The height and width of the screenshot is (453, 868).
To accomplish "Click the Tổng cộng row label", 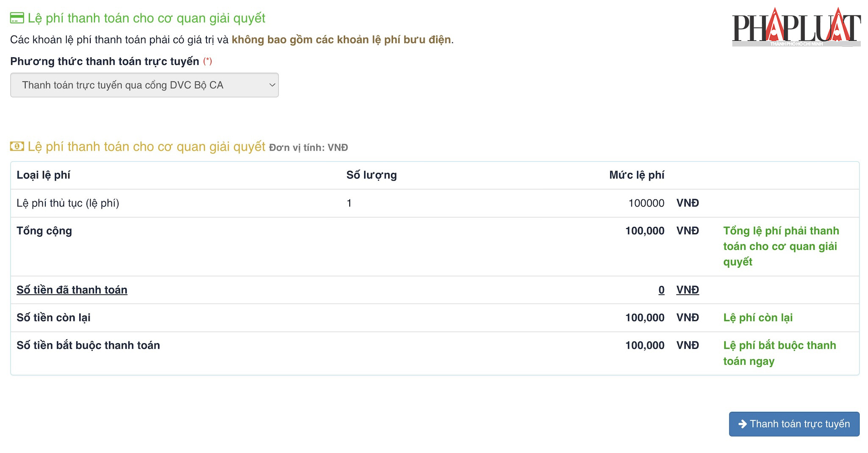I will click(x=44, y=231).
